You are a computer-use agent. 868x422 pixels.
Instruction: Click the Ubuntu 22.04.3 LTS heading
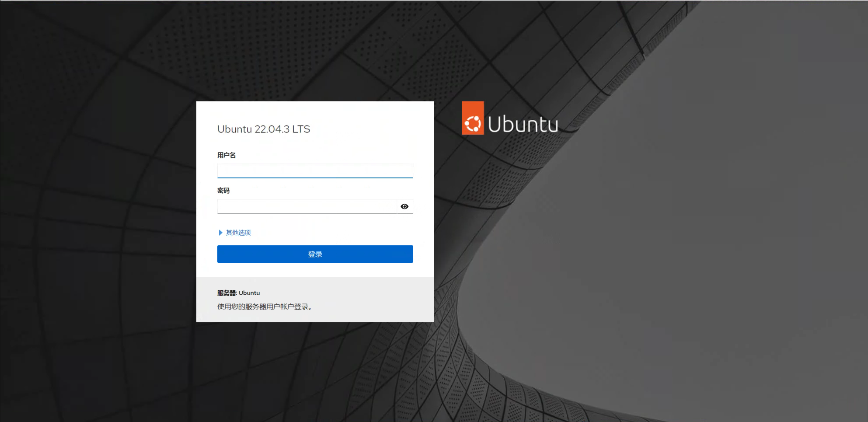click(264, 129)
